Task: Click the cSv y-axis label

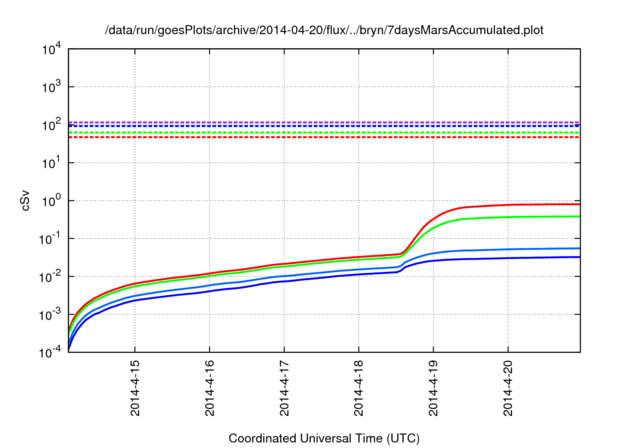Action: tap(26, 201)
